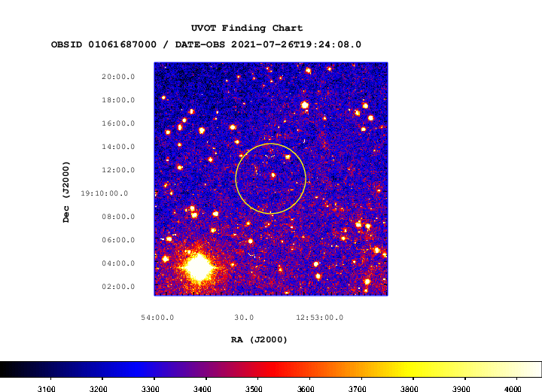Click the colorbar value 3200
542x392 pixels.
(x=98, y=389)
